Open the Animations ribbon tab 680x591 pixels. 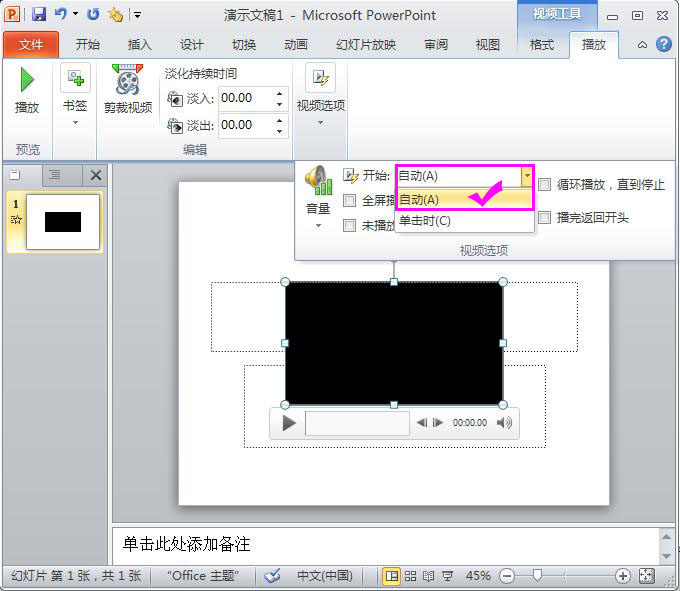[295, 45]
